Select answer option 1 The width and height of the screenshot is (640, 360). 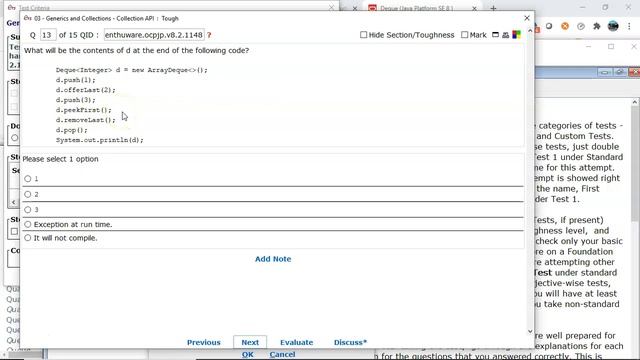click(x=28, y=179)
